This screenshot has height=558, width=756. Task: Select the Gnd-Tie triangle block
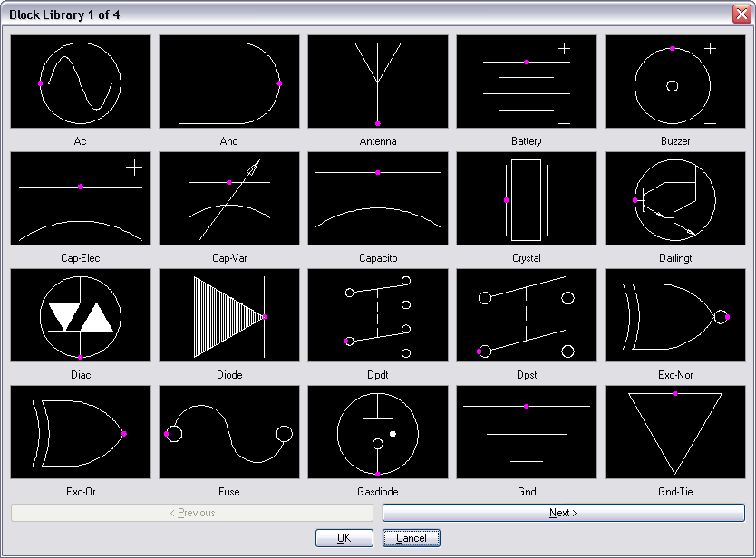point(675,433)
